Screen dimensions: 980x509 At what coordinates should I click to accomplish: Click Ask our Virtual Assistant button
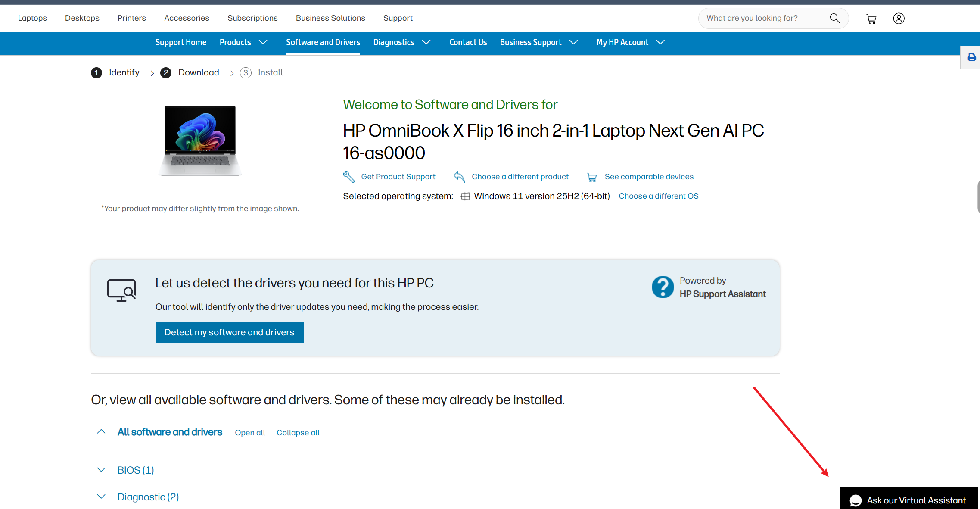coord(909,499)
